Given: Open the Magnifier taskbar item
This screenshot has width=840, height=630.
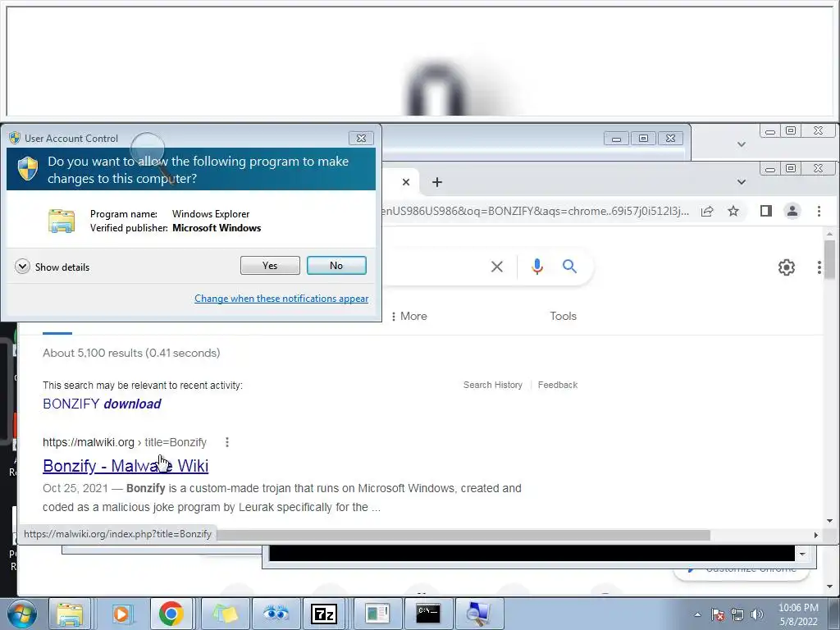Looking at the screenshot, I should pos(478,614).
